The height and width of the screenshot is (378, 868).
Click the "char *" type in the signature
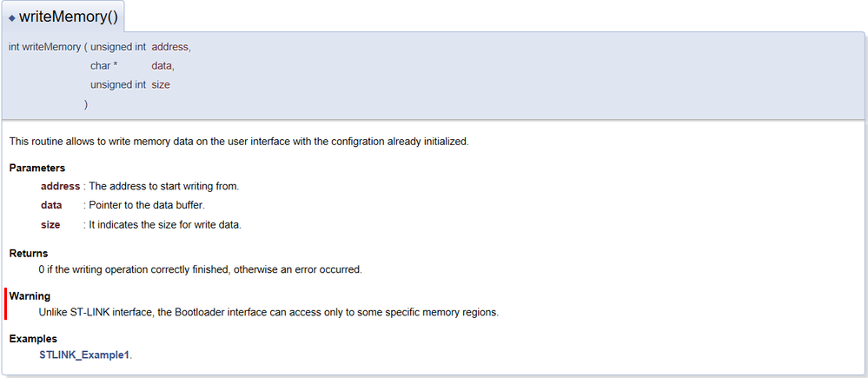click(103, 66)
